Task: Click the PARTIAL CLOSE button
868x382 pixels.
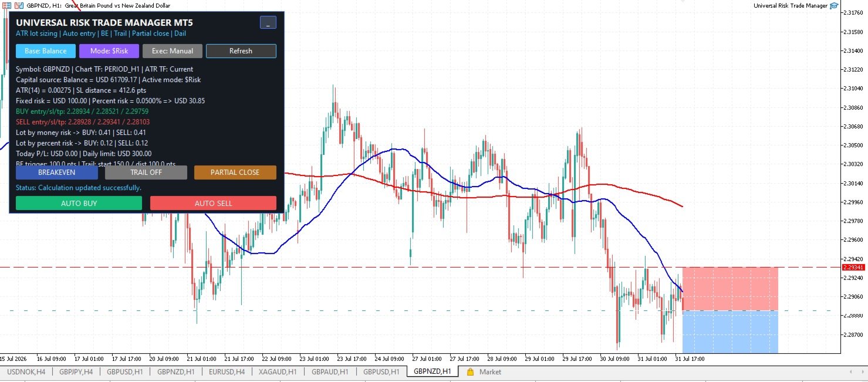Action: 235,173
